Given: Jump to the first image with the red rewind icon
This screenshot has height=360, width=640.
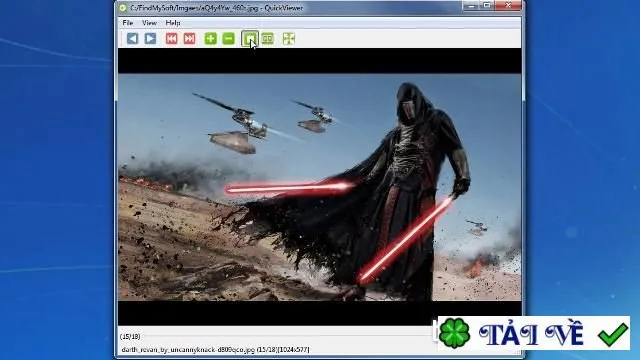Looking at the screenshot, I should [x=171, y=39].
